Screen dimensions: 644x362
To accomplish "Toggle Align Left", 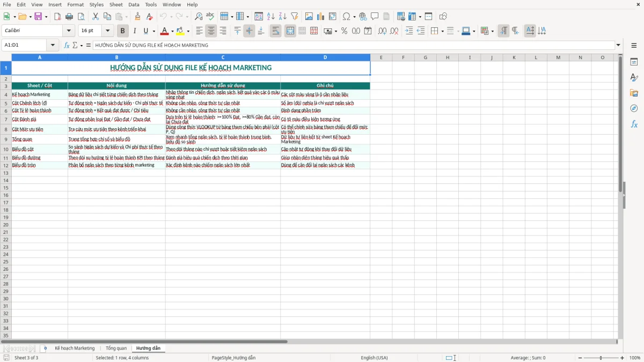I will (199, 31).
